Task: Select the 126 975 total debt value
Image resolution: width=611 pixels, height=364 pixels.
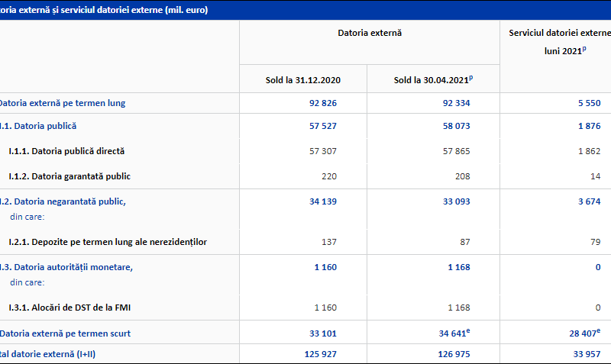Action: pyautogui.click(x=454, y=354)
